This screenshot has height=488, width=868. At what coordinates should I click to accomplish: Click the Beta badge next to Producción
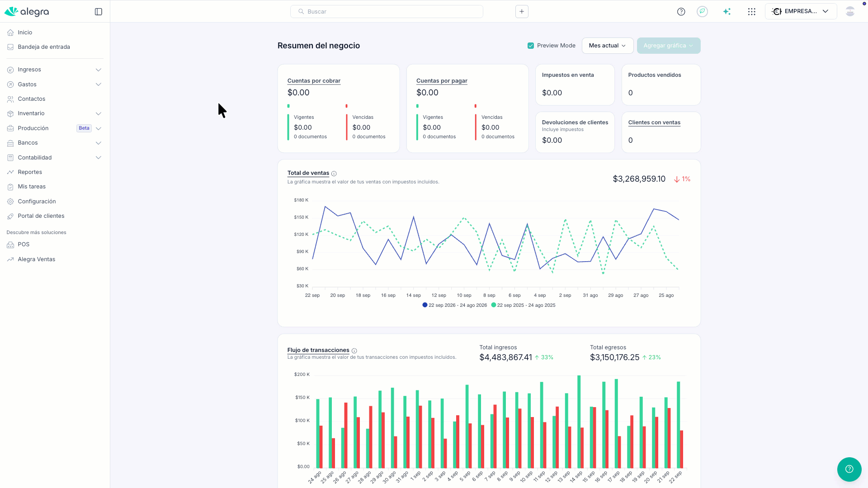84,128
